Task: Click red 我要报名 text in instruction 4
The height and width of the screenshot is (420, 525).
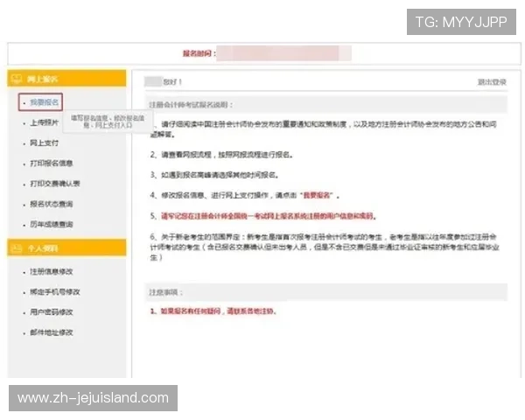Action: pyautogui.click(x=317, y=195)
